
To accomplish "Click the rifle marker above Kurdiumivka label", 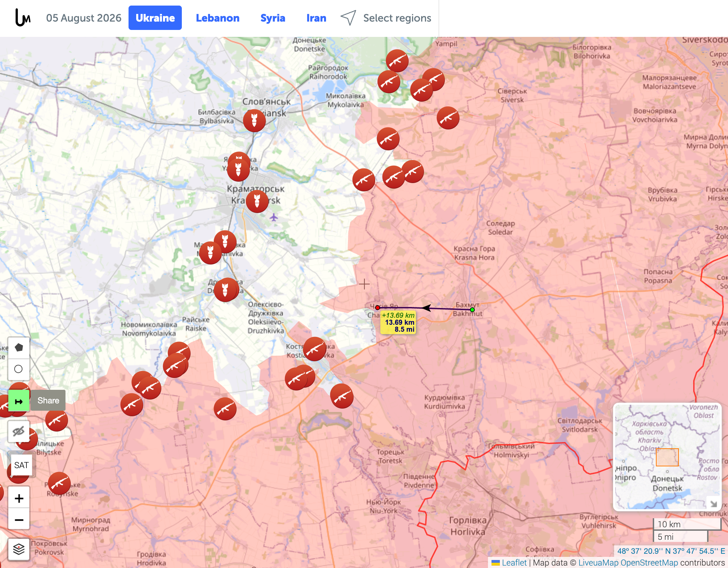I will (342, 396).
